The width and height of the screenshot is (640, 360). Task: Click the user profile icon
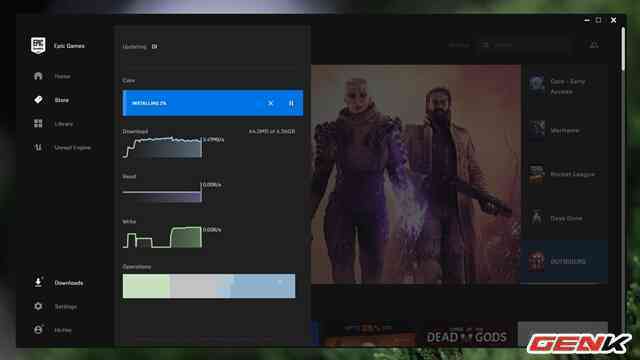[x=38, y=329]
